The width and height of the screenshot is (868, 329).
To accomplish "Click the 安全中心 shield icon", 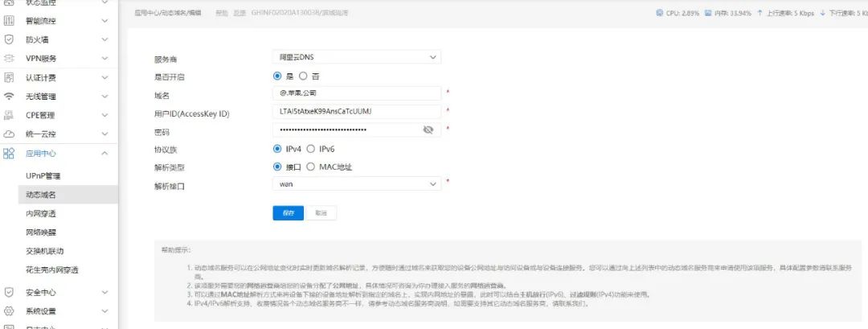I will point(9,292).
